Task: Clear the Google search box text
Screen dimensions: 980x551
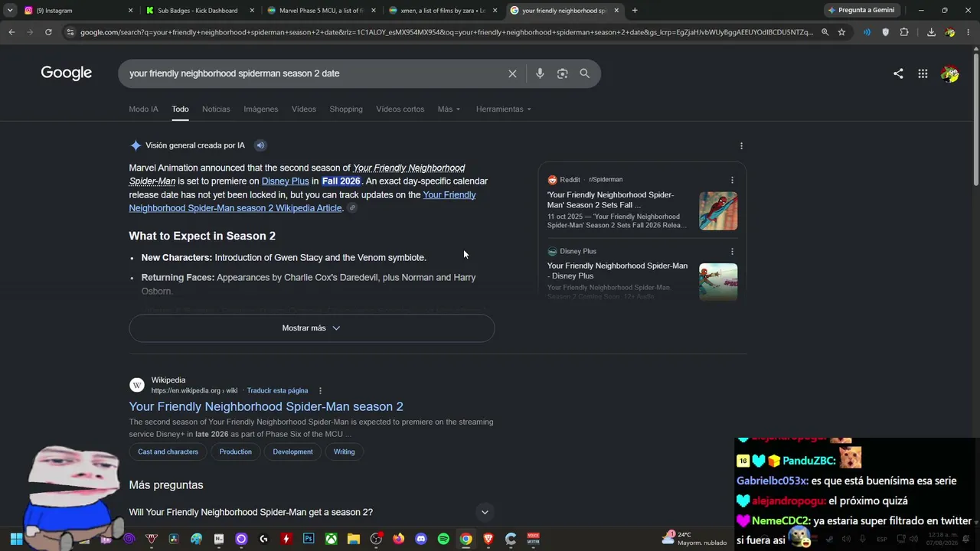Action: click(x=512, y=73)
